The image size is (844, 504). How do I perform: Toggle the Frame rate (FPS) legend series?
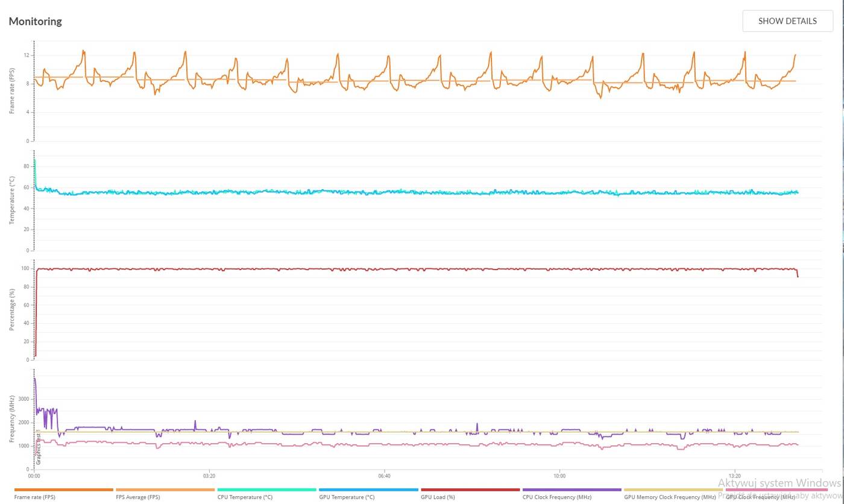tap(35, 497)
